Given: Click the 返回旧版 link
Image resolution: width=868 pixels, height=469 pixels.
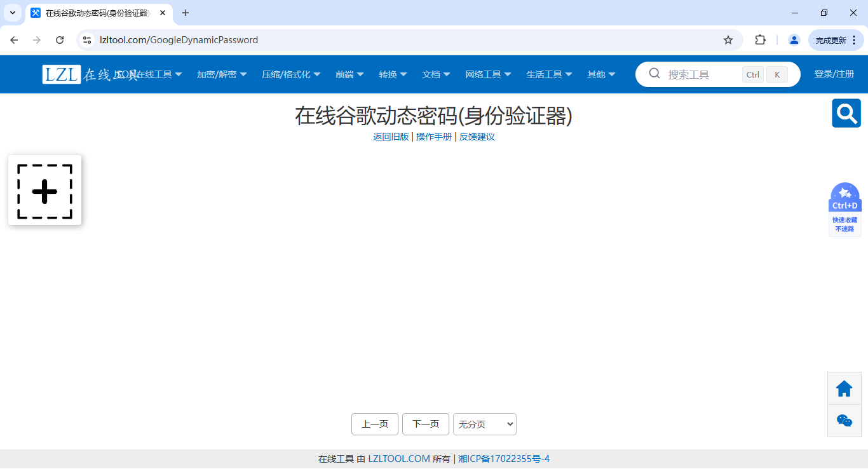Looking at the screenshot, I should point(391,137).
